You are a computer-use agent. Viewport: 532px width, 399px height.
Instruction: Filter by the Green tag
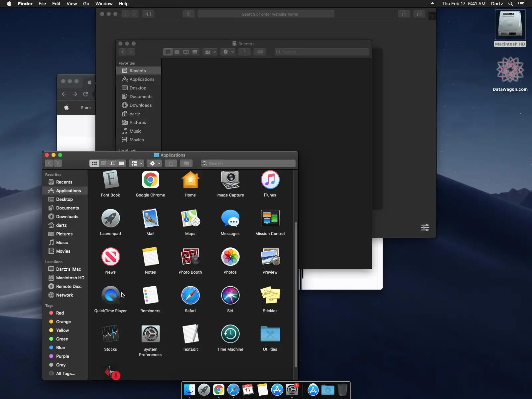tap(65, 339)
